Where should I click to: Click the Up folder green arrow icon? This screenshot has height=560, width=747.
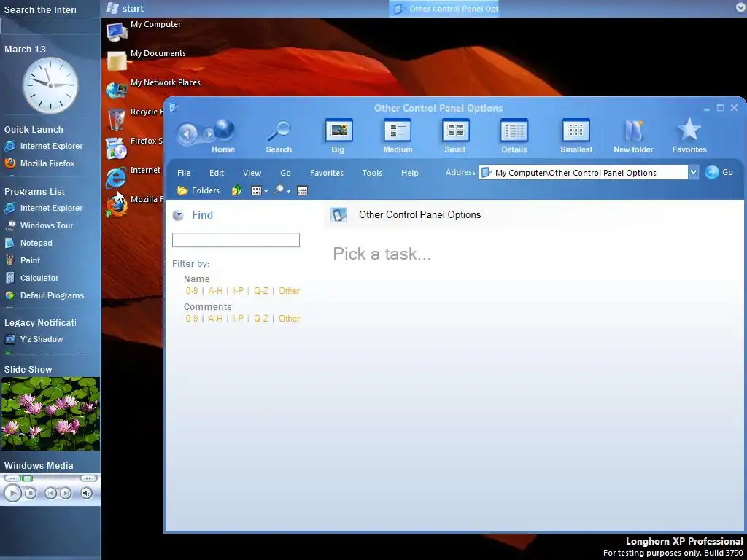pos(236,191)
